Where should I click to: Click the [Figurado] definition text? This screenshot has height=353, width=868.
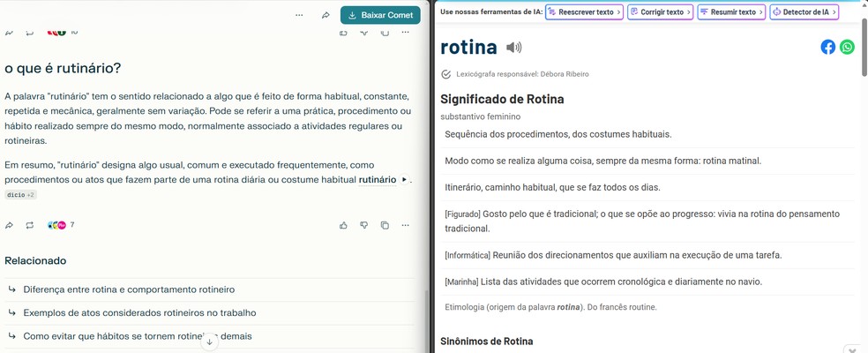click(642, 221)
